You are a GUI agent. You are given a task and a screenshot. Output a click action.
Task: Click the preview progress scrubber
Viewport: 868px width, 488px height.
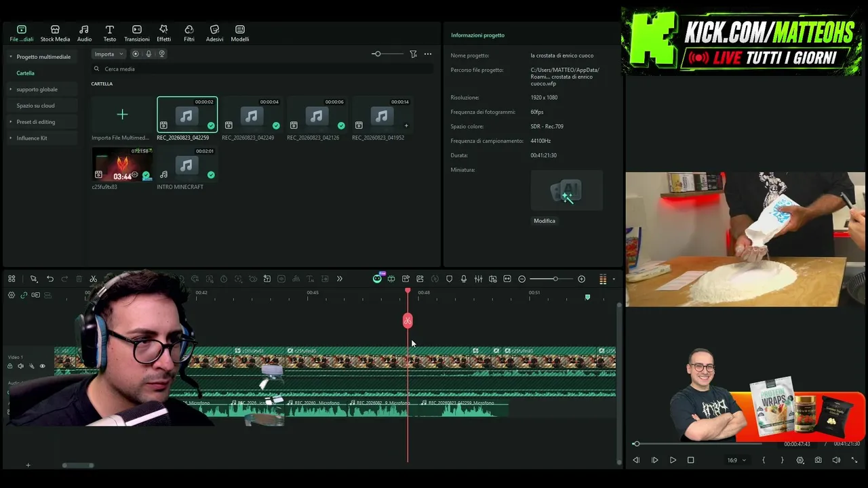coord(636,444)
